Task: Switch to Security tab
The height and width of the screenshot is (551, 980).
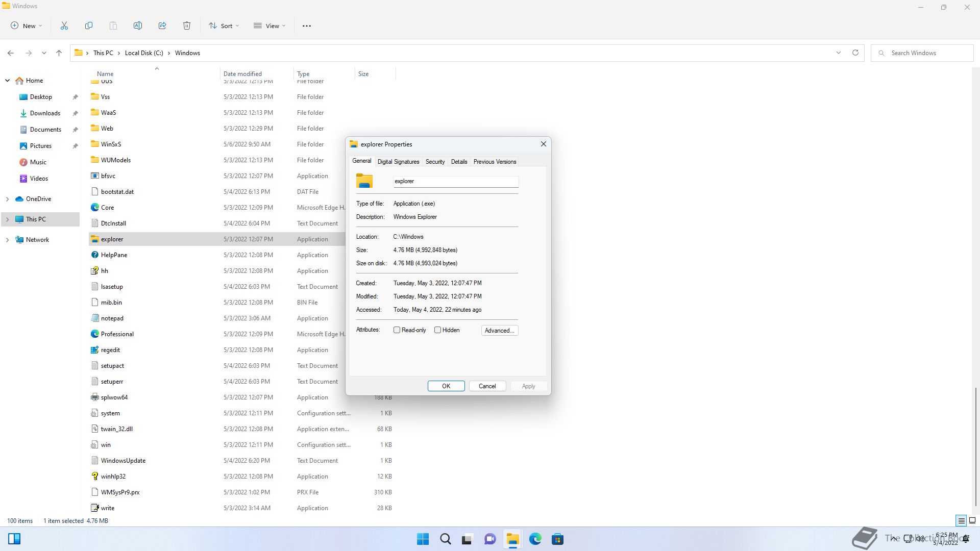Action: coord(435,162)
